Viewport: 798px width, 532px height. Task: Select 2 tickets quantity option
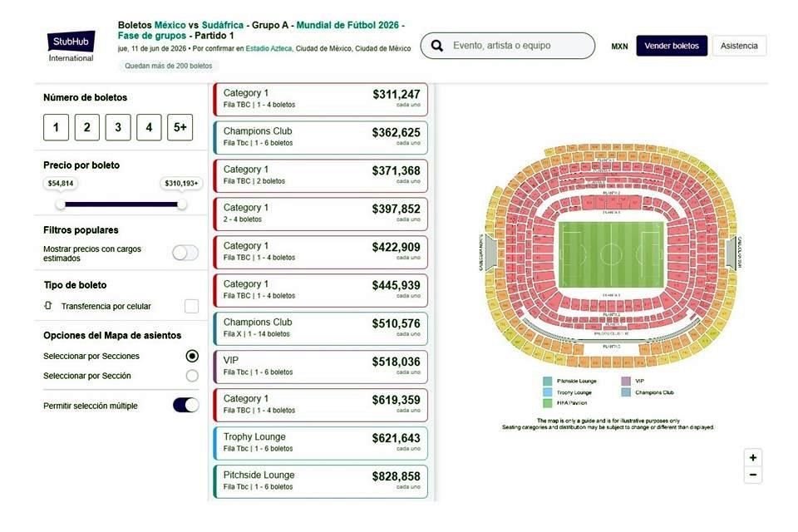point(86,127)
